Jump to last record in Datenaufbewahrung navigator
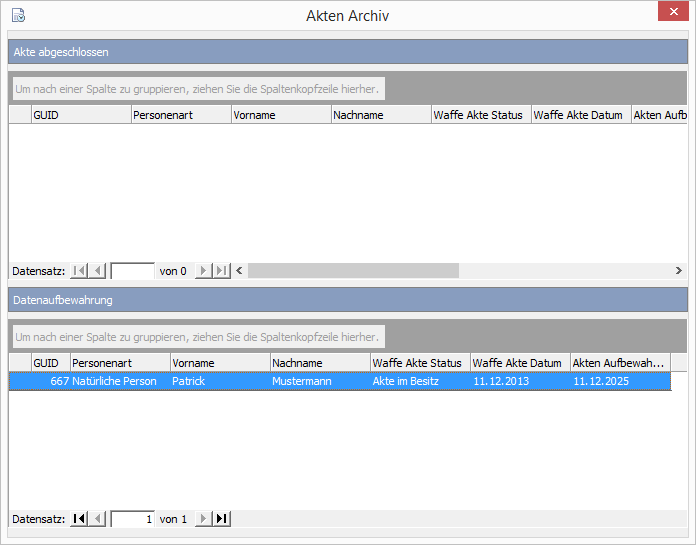This screenshot has width=696, height=545. click(221, 519)
